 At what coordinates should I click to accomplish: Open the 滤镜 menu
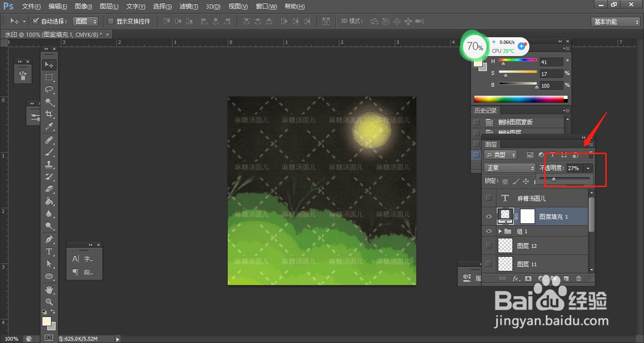(189, 7)
